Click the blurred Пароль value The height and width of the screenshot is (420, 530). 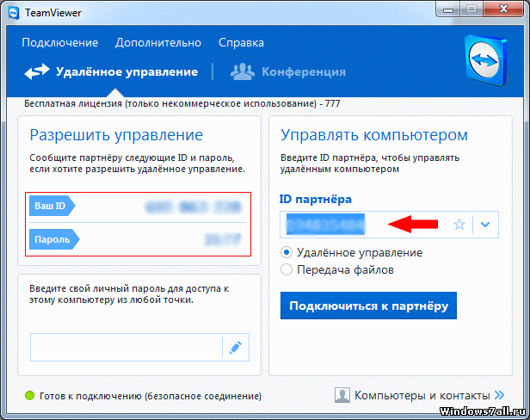pyautogui.click(x=223, y=239)
